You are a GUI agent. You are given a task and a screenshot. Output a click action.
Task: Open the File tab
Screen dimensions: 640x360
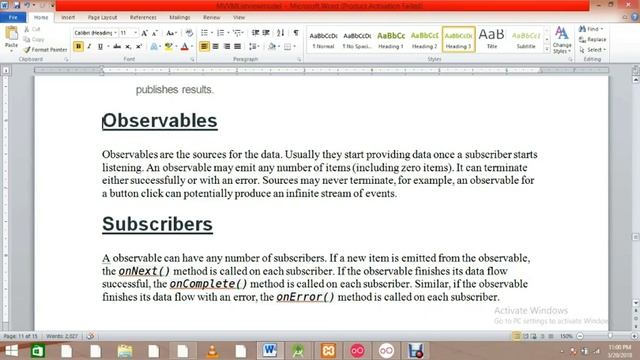(x=13, y=17)
